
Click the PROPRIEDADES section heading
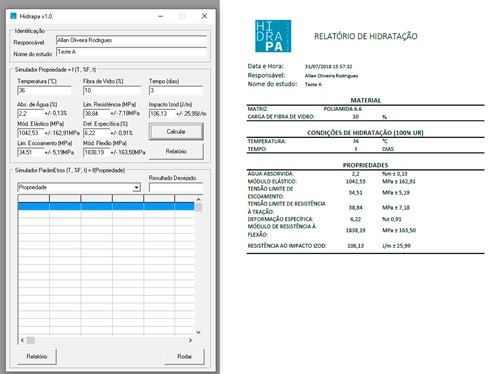pyautogui.click(x=365, y=165)
